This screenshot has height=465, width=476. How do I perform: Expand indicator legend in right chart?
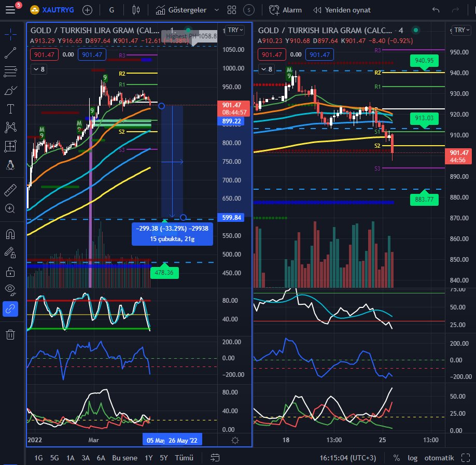click(x=267, y=69)
